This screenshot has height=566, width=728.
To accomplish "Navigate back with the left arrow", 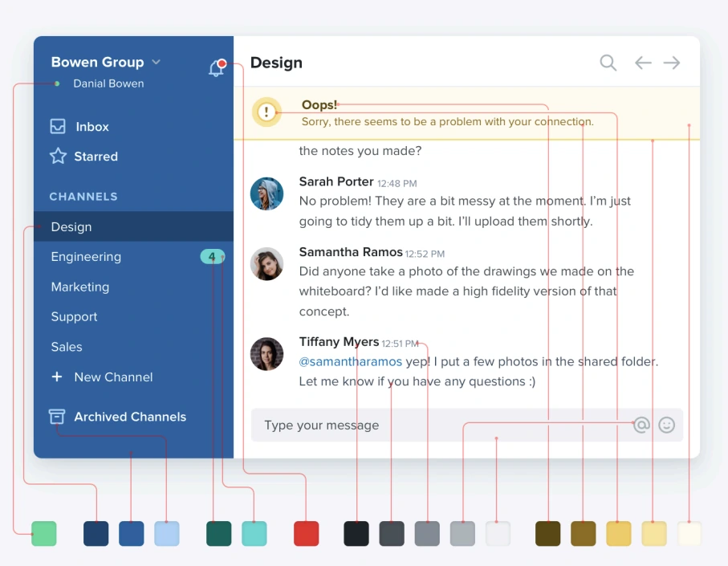I will click(643, 62).
